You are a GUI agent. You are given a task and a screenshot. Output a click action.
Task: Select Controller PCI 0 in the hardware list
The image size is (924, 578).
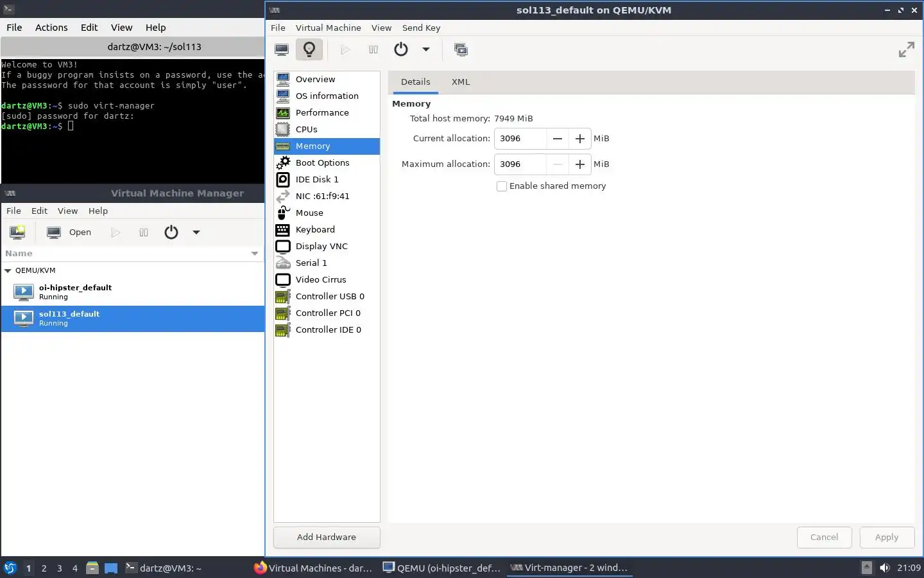[327, 313]
